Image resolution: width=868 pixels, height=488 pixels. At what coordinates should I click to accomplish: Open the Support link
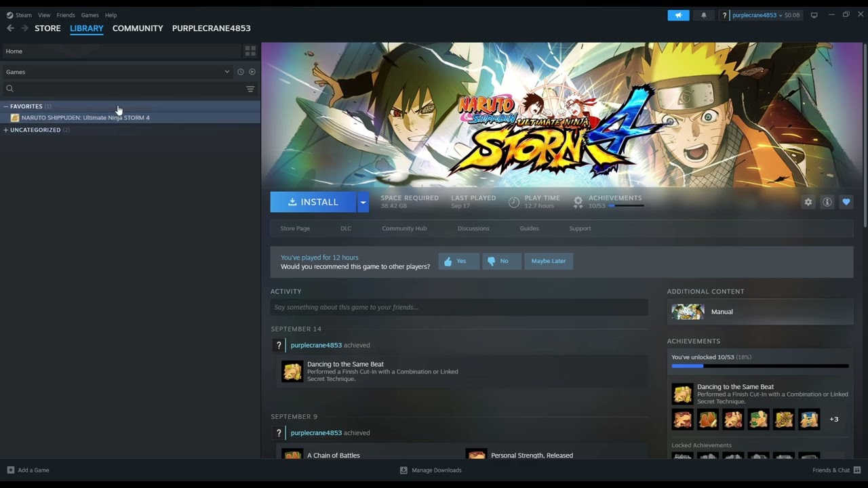tap(580, 228)
